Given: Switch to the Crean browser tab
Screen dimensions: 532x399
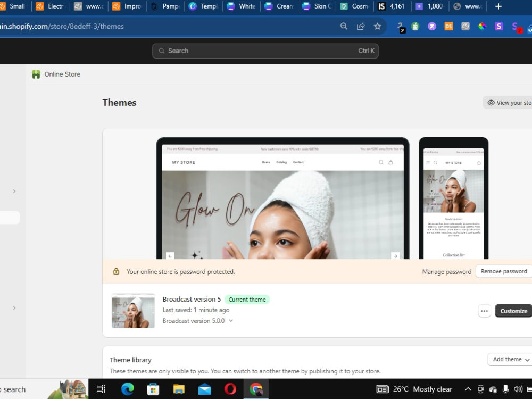Looking at the screenshot, I should point(279,6).
